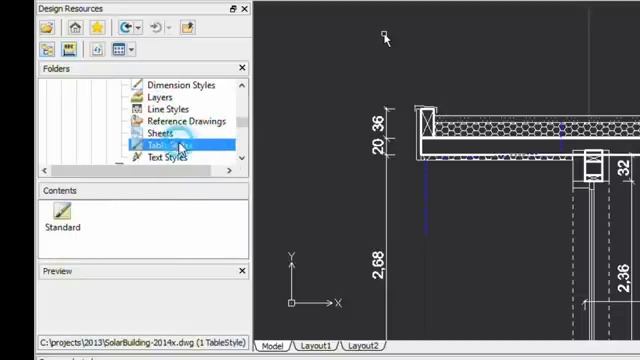This screenshot has height=360, width=640.
Task: Toggle the preview pane icon
Action: click(69, 49)
